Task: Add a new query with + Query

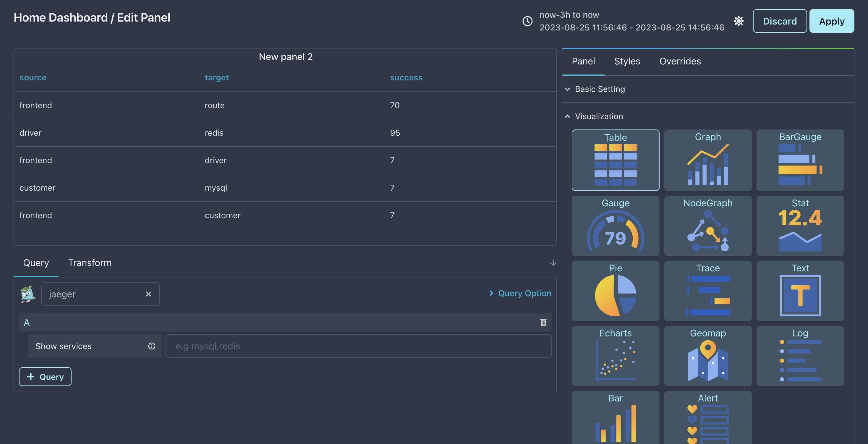Action: pyautogui.click(x=45, y=377)
